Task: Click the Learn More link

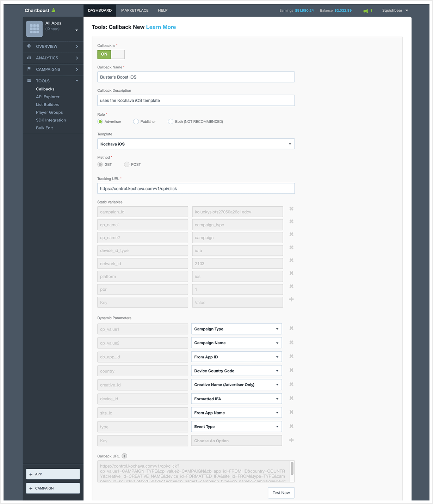Action: tap(161, 27)
